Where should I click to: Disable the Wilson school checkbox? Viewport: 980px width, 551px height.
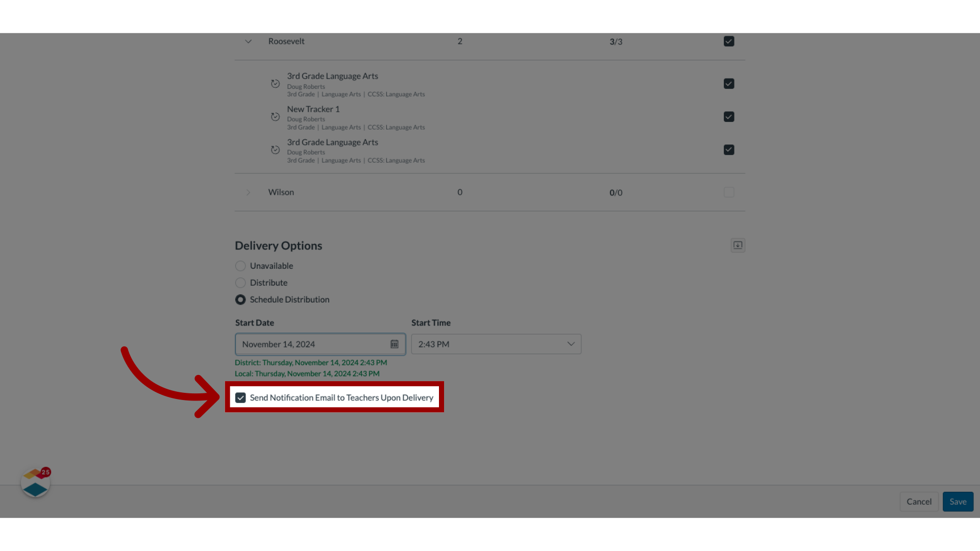(x=729, y=192)
